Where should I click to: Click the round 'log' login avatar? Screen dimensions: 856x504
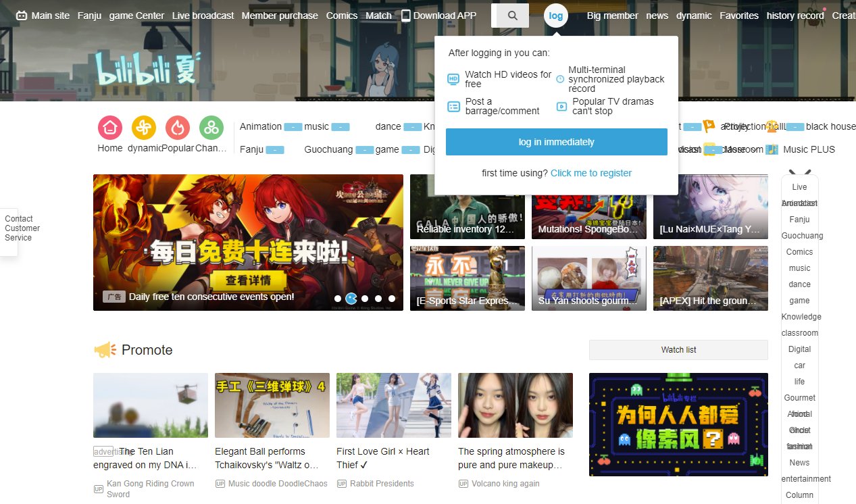[556, 16]
